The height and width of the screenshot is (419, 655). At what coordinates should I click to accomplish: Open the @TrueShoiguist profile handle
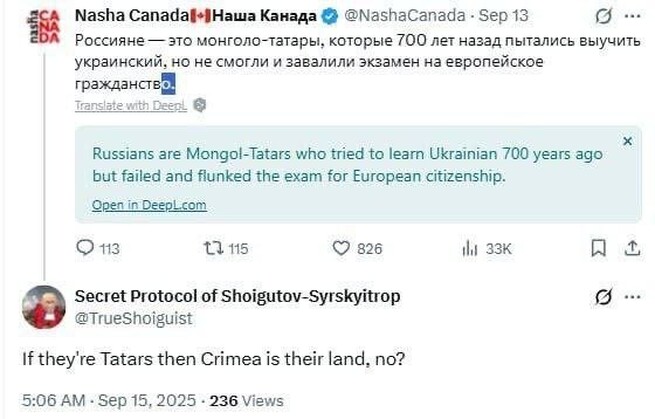[133, 318]
